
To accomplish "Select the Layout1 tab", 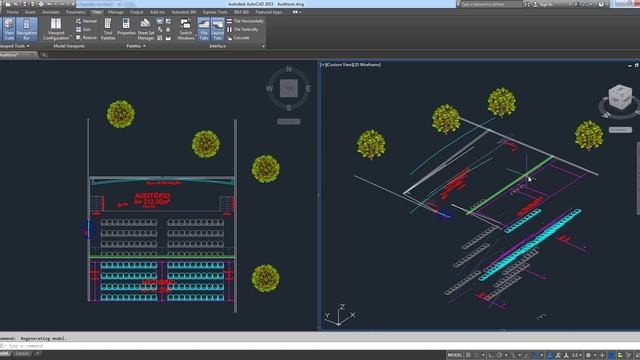I will point(22,353).
